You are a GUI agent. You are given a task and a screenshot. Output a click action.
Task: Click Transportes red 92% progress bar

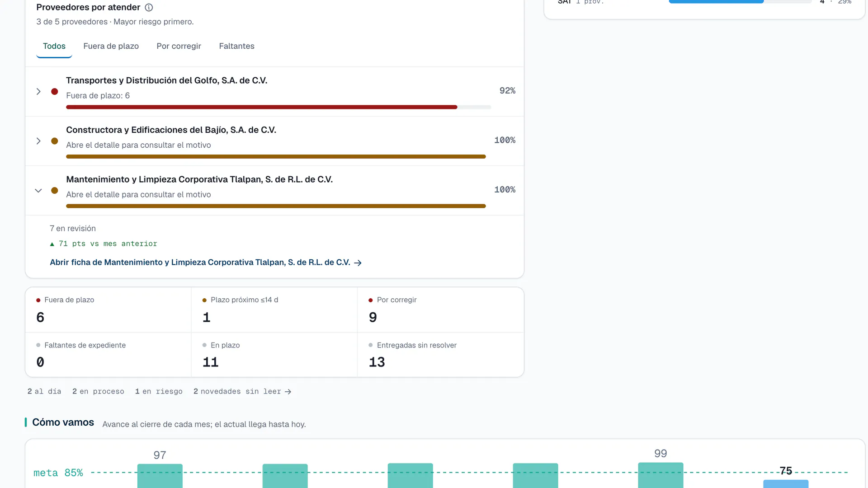(262, 107)
